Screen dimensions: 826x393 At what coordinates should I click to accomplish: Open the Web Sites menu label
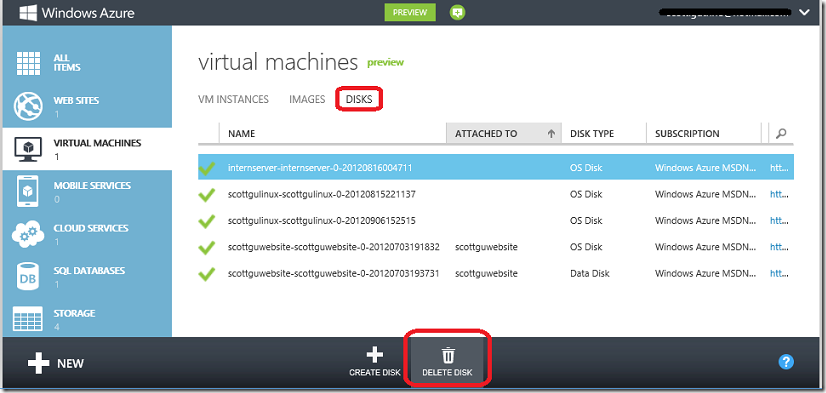(76, 100)
